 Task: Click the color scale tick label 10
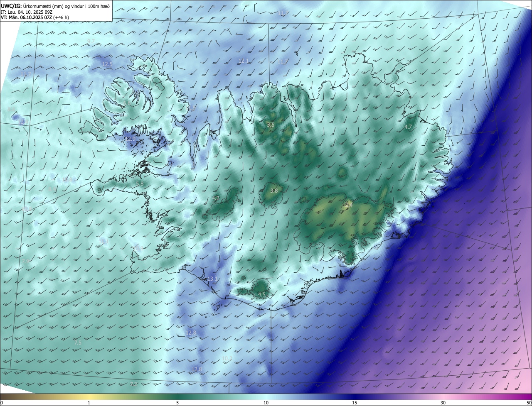point(266,403)
